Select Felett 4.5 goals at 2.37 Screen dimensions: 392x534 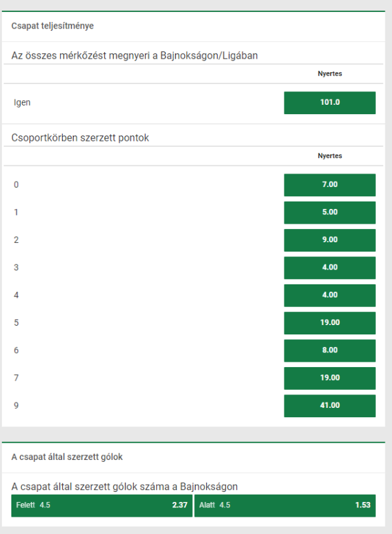[x=102, y=505]
